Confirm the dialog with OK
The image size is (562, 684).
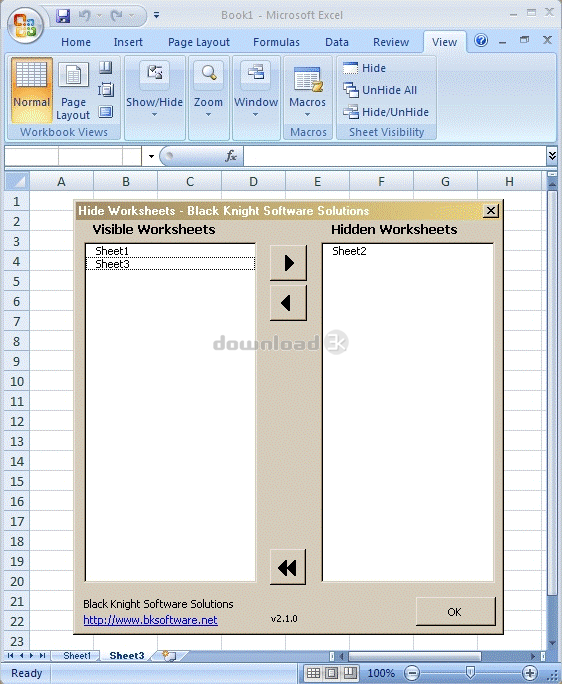(455, 612)
